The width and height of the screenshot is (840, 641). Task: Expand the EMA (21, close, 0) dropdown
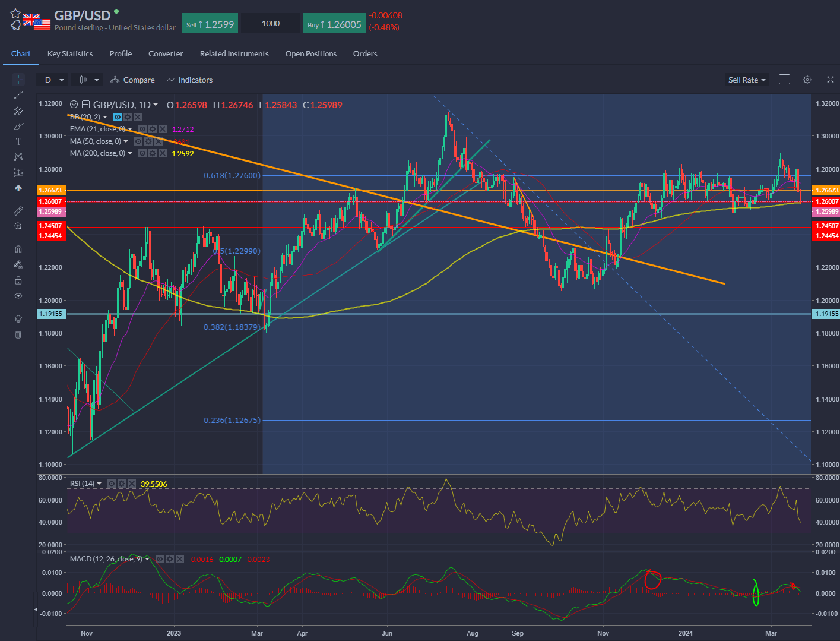pos(130,129)
